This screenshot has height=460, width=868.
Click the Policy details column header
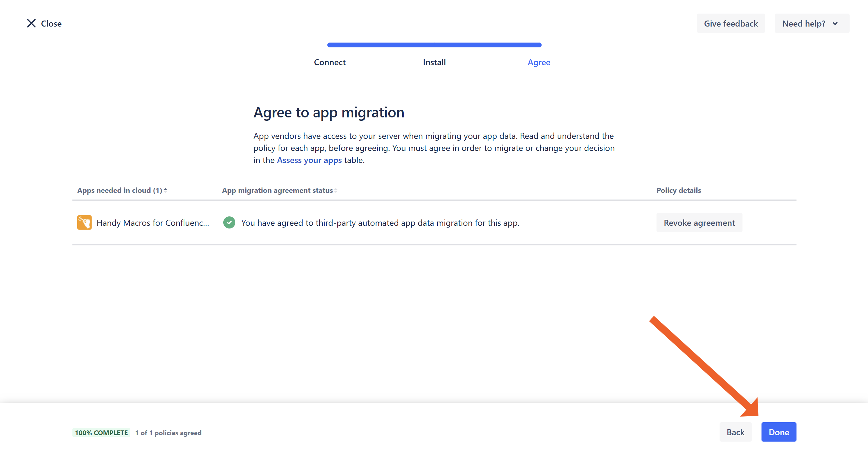pos(678,190)
